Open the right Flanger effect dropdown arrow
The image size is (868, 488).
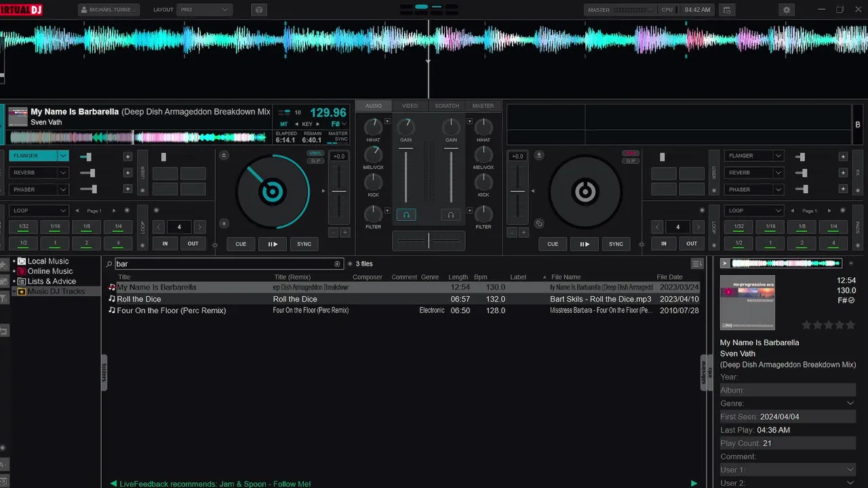tap(778, 156)
